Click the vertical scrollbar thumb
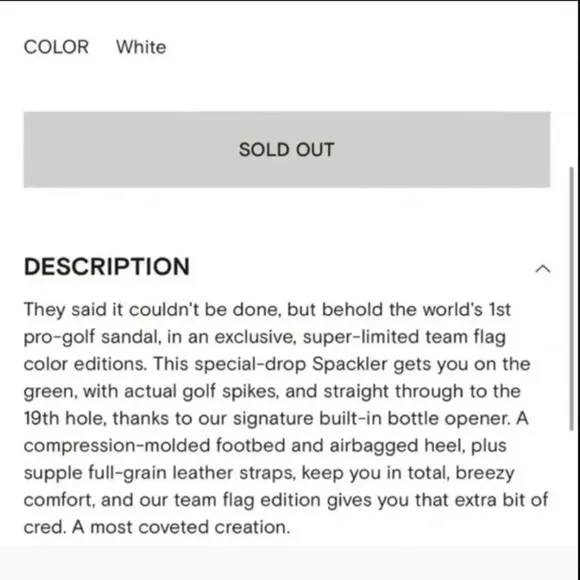Screen dimensions: 580x580 (572, 299)
